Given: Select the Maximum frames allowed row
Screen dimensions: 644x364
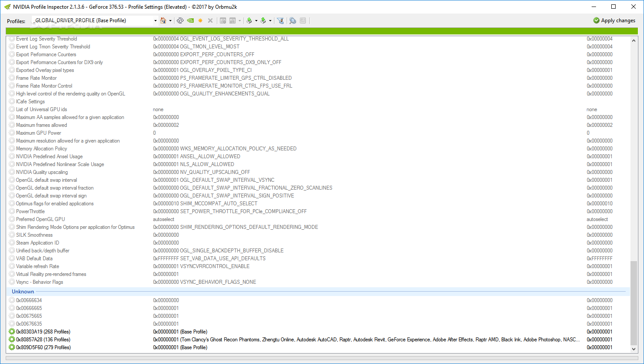Looking at the screenshot, I should tap(318, 125).
